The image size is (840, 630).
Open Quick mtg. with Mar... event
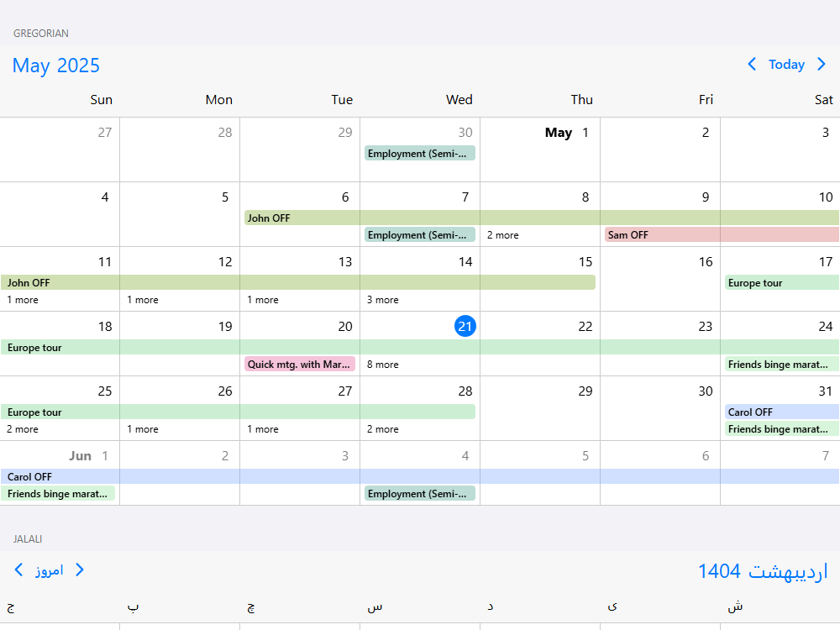tap(300, 364)
